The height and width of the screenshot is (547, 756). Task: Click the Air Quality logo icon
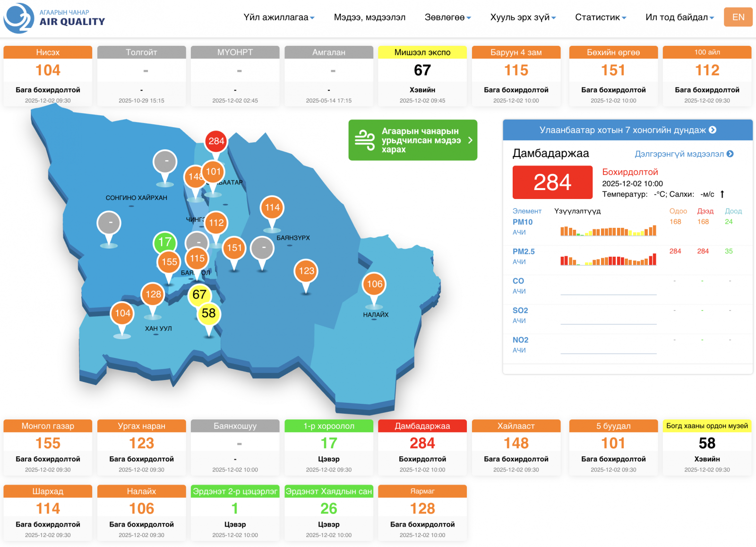(19, 18)
